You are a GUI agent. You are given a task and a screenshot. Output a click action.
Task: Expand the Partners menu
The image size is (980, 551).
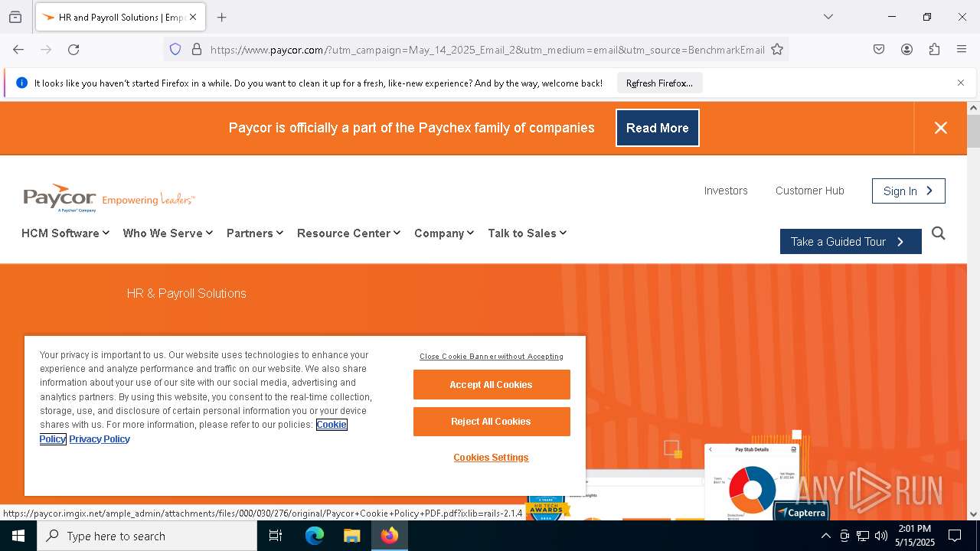click(x=255, y=233)
